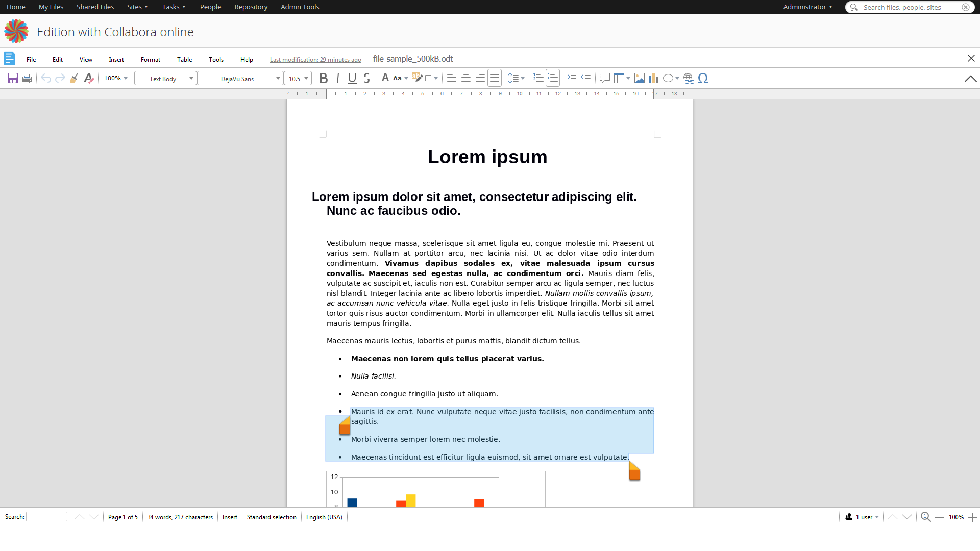Toggle bulleted list
Viewport: 980px width, 551px height.
coord(553,78)
